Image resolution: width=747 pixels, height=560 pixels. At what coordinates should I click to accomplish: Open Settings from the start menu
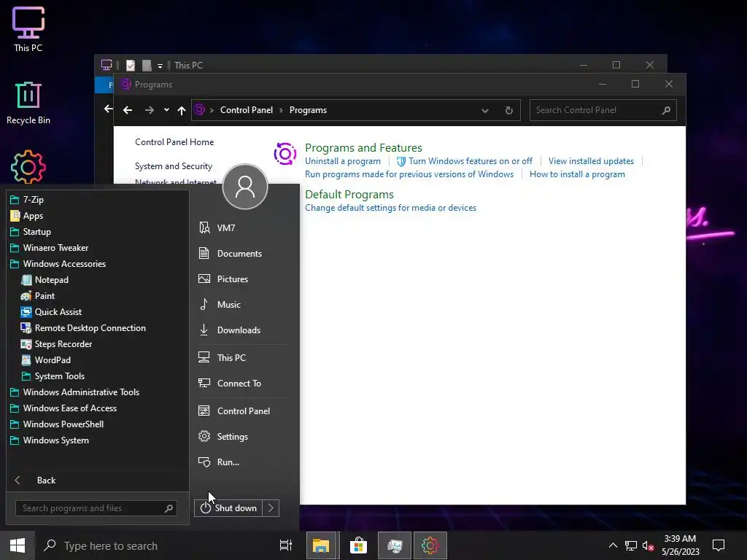pyautogui.click(x=223, y=437)
